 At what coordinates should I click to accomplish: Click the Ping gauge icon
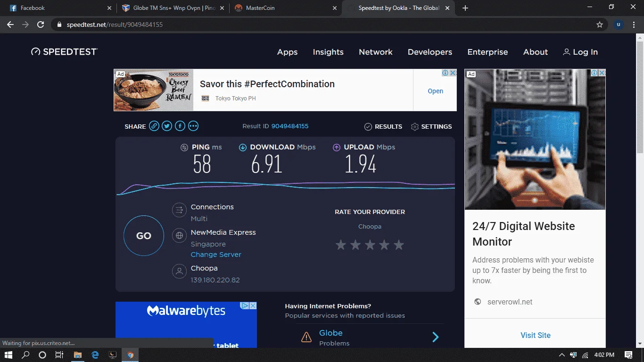[x=184, y=148]
